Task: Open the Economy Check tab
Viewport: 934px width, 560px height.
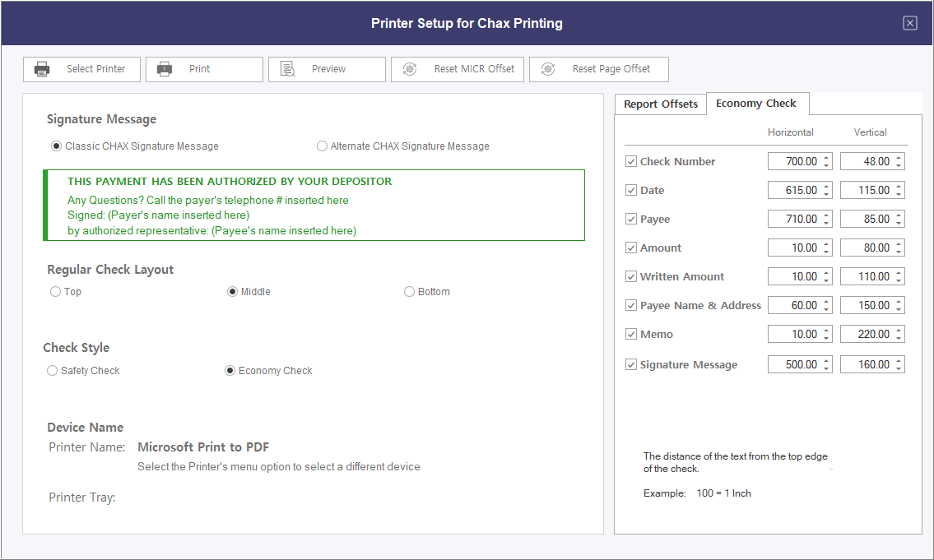Action: click(x=755, y=104)
